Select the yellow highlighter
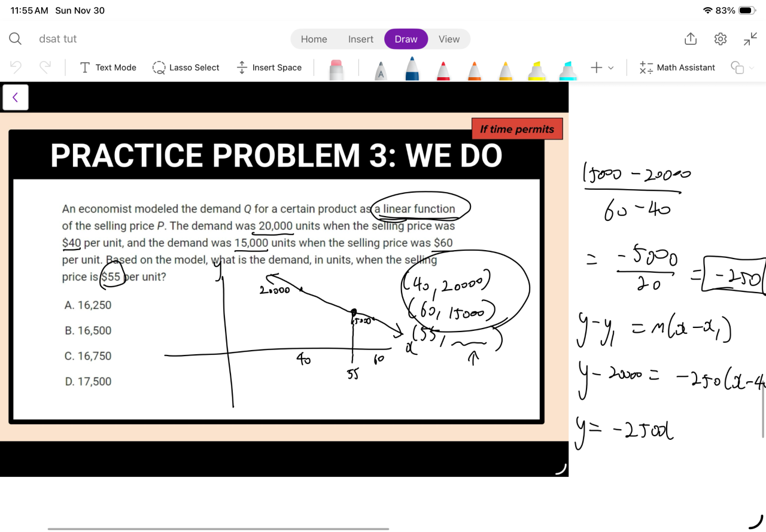Image resolution: width=766 pixels, height=532 pixels. [x=537, y=71]
